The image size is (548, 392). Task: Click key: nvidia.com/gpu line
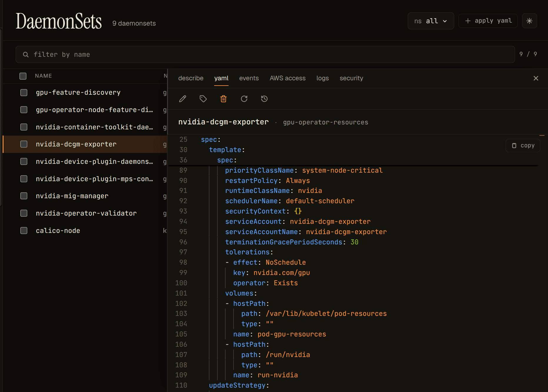[271, 273]
